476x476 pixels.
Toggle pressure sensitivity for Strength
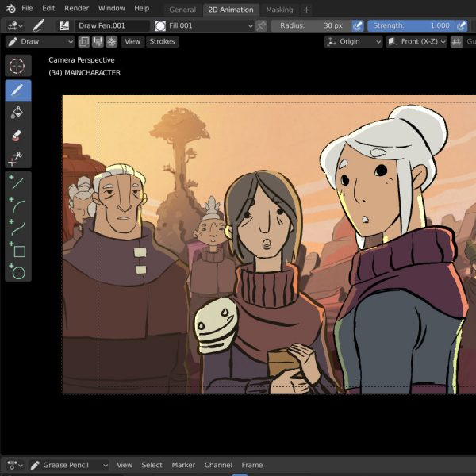pyautogui.click(x=461, y=25)
